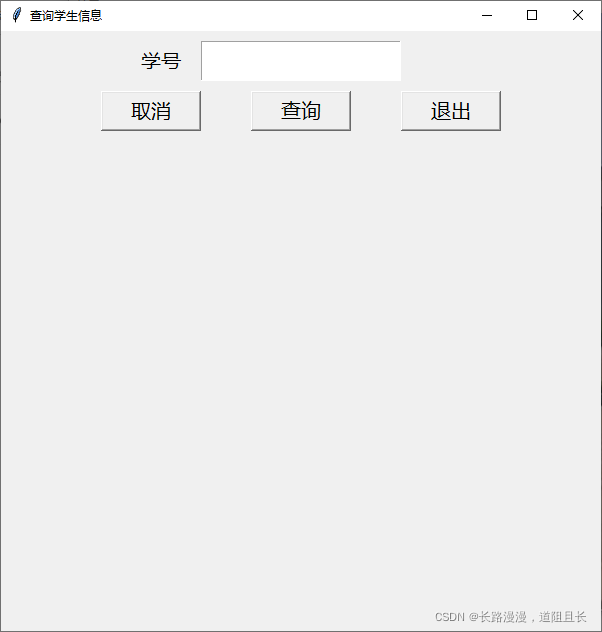Image resolution: width=602 pixels, height=632 pixels.
Task: Click the Tk feather icon in title bar
Action: [x=17, y=15]
